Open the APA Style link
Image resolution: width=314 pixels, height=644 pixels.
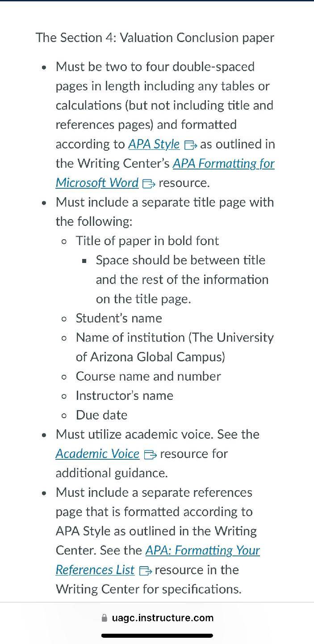coord(154,144)
